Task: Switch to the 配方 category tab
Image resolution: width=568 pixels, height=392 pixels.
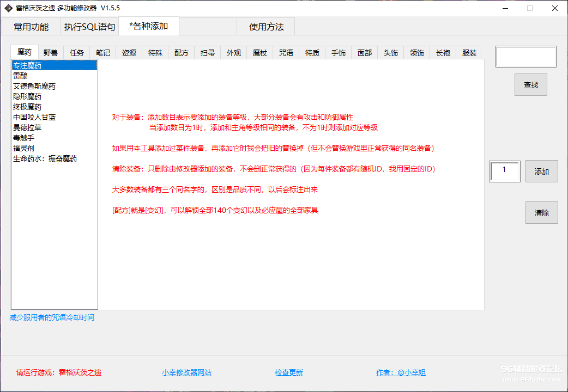Action: 182,53
